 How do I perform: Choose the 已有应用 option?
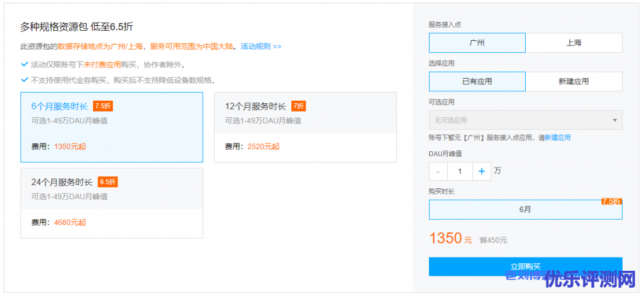click(x=477, y=81)
